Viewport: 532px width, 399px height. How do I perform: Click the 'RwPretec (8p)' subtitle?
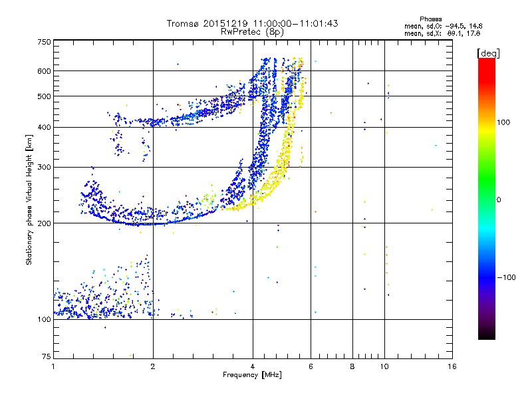coord(252,32)
